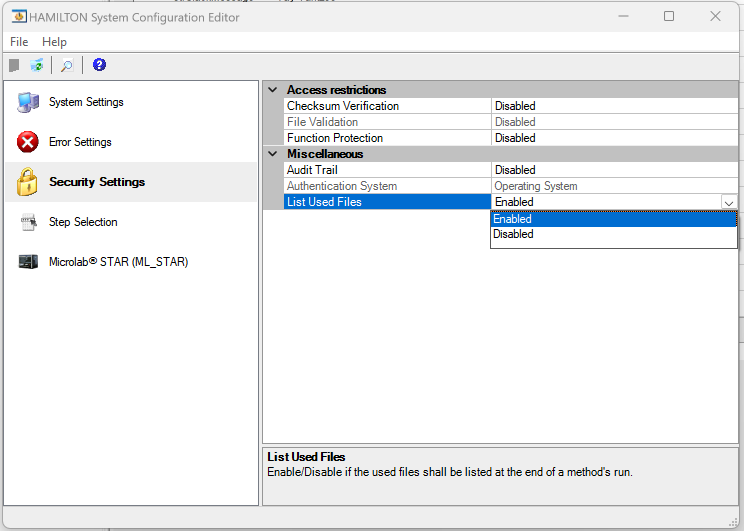Select the Step Selection label

[x=83, y=222]
